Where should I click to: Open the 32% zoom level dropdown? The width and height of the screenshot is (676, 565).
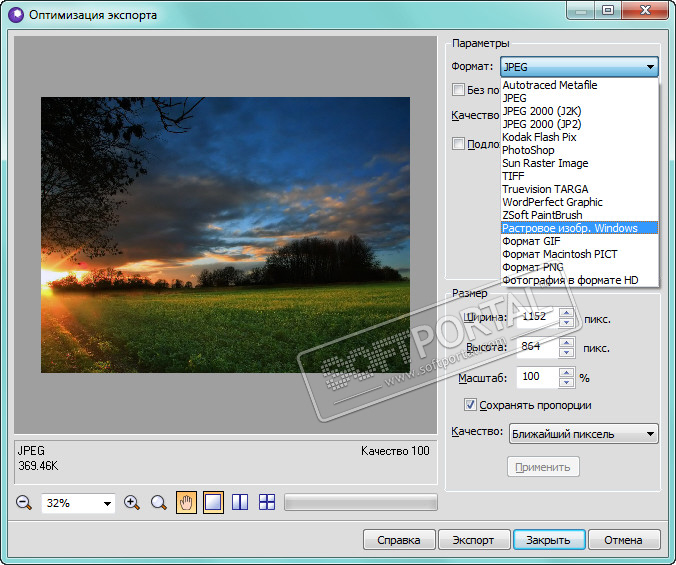(x=107, y=503)
